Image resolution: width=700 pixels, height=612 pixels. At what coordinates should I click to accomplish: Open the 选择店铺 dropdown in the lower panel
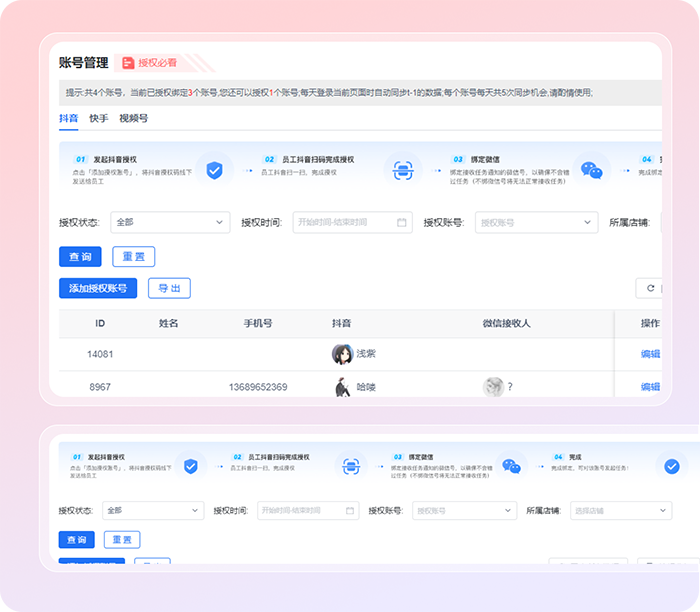(x=620, y=510)
